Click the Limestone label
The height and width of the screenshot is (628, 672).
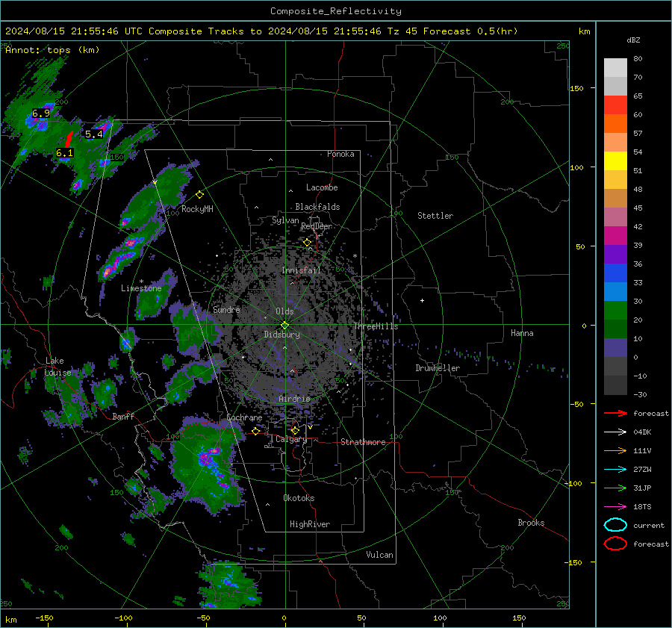tap(141, 288)
